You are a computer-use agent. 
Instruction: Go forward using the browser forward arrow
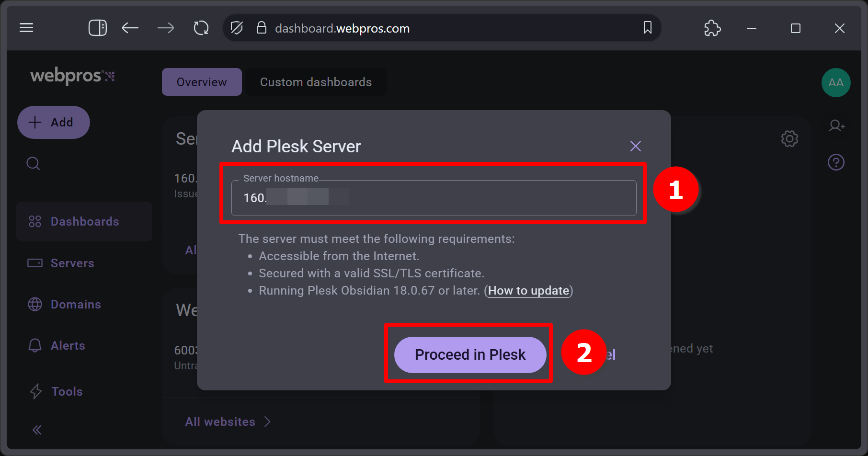166,28
